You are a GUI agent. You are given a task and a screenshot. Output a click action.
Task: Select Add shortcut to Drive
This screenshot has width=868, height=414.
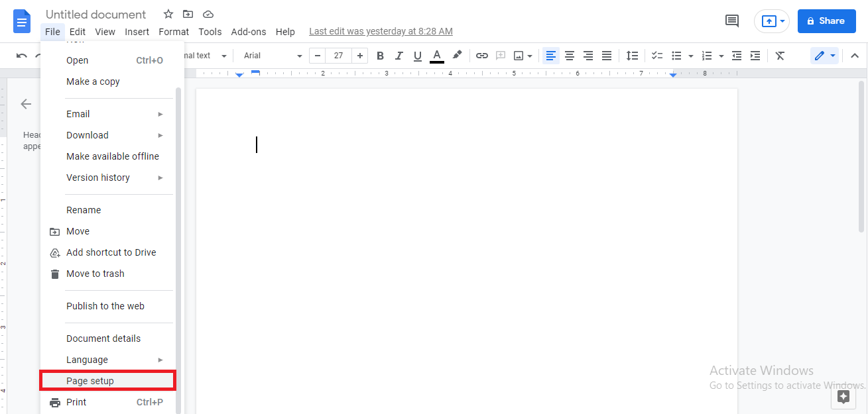(108, 252)
